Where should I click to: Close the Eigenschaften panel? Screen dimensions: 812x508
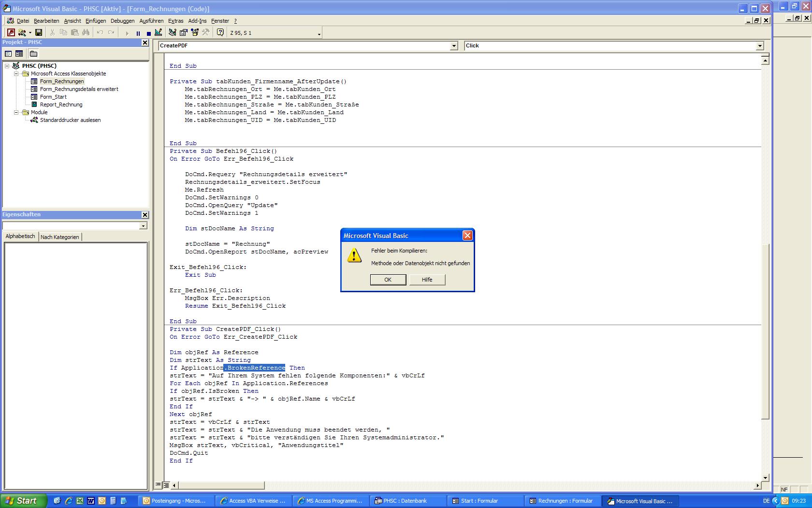point(145,215)
